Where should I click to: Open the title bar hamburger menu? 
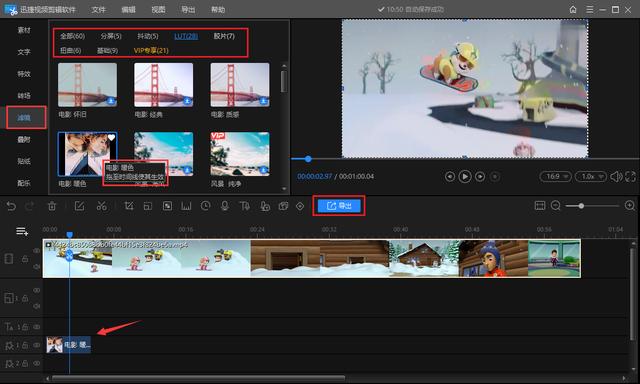(x=589, y=9)
